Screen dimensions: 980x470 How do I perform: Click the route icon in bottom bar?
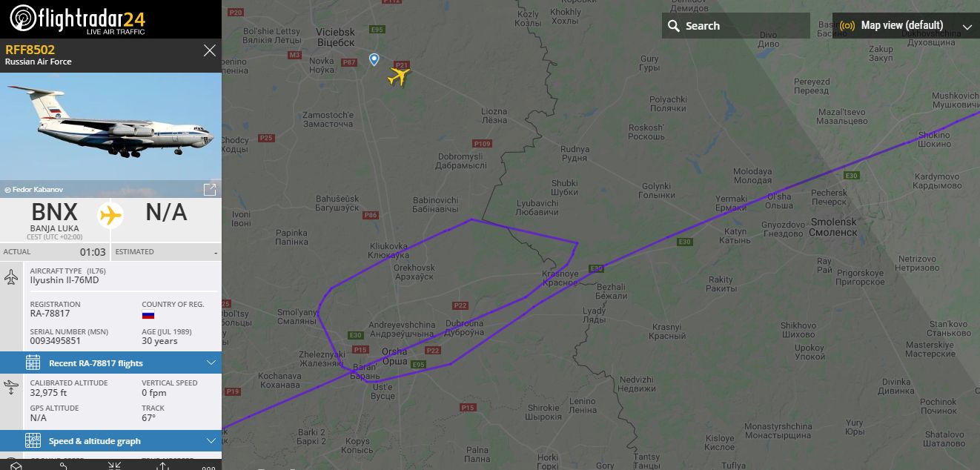pos(64,466)
